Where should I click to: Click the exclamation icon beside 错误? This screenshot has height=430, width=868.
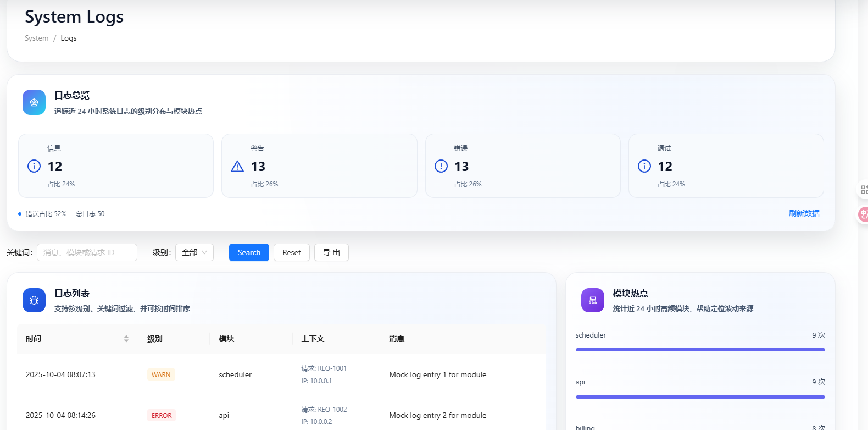pos(441,166)
